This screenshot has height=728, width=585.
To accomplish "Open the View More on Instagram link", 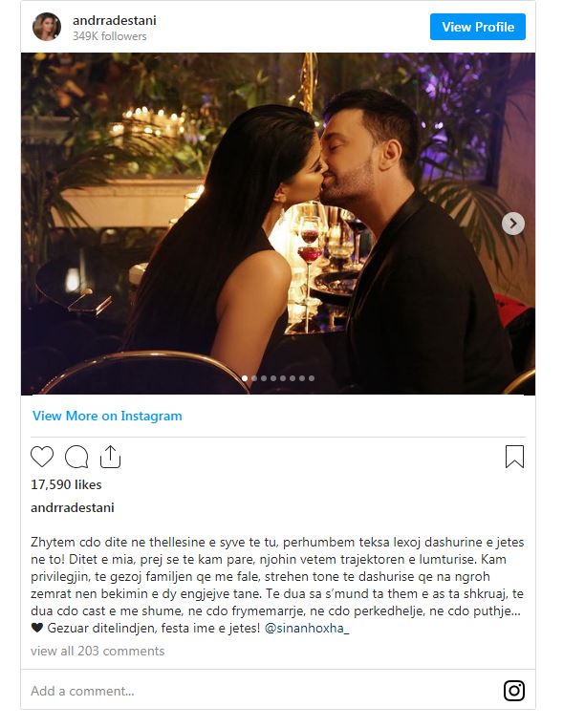I will coord(107,416).
